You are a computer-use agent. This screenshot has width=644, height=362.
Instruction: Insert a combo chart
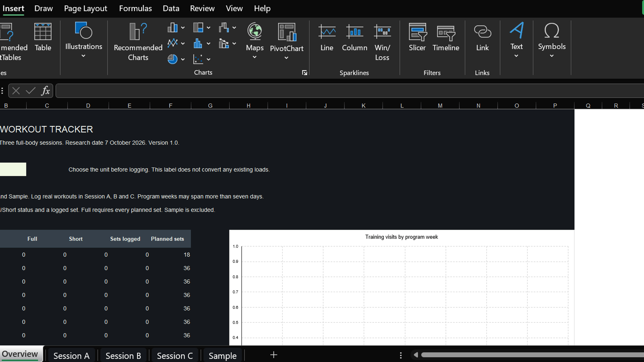coord(224,43)
